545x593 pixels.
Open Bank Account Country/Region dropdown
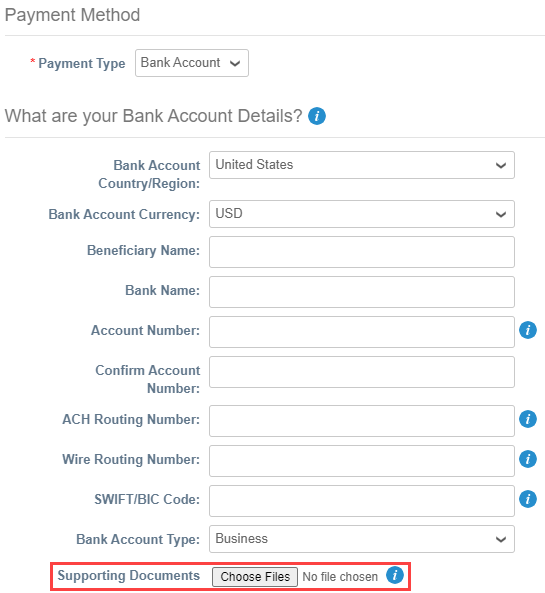pos(362,165)
